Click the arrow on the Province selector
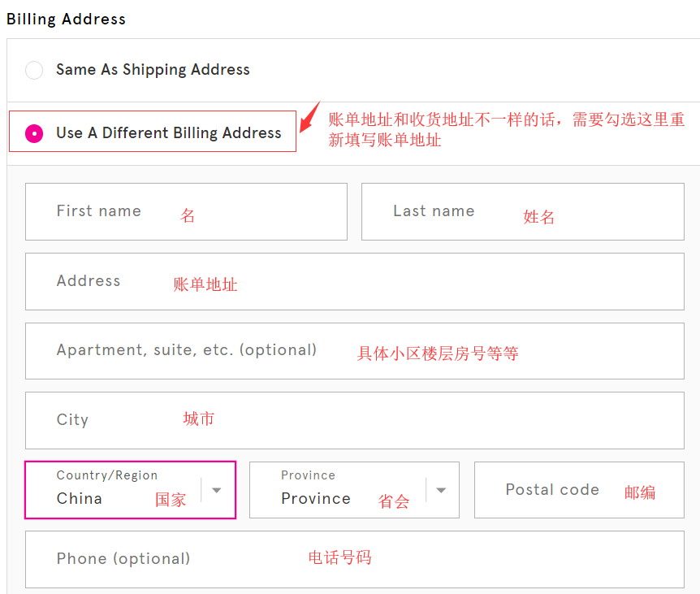The image size is (700, 594). pos(441,490)
